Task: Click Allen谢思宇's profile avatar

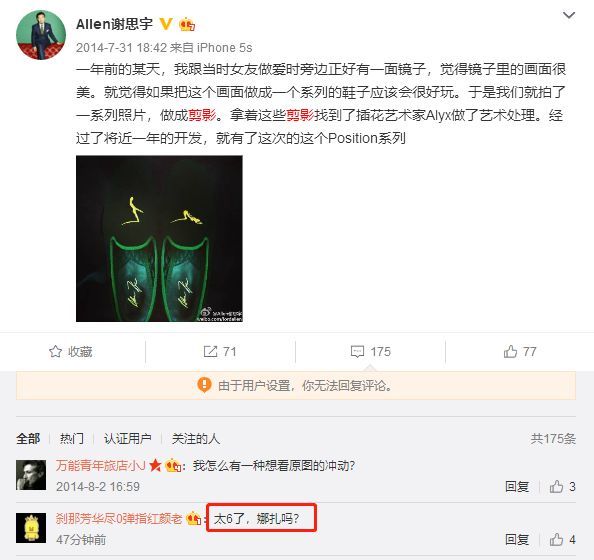Action: [x=41, y=35]
